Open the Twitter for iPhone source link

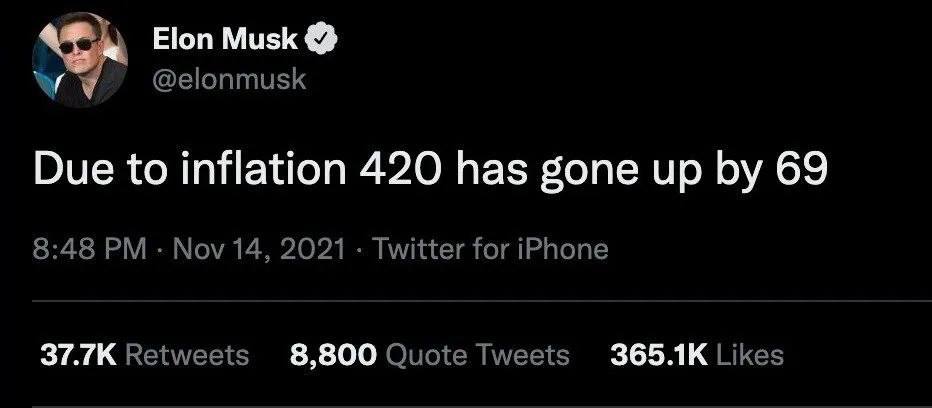click(490, 248)
